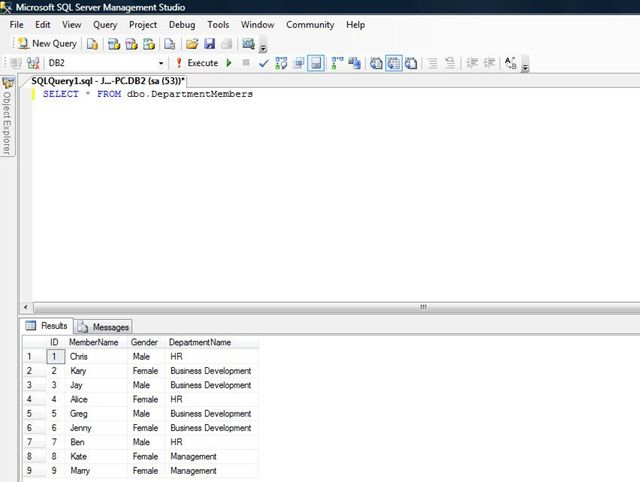Open the Activity Monitor icon
Viewport: 640px width, 482px height.
tap(248, 44)
